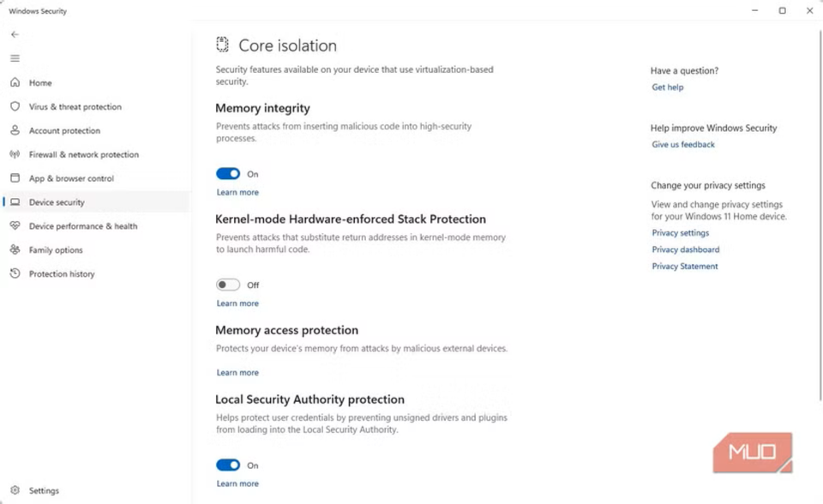Image resolution: width=823 pixels, height=504 pixels.
Task: Click the back arrow icon
Action: click(15, 34)
